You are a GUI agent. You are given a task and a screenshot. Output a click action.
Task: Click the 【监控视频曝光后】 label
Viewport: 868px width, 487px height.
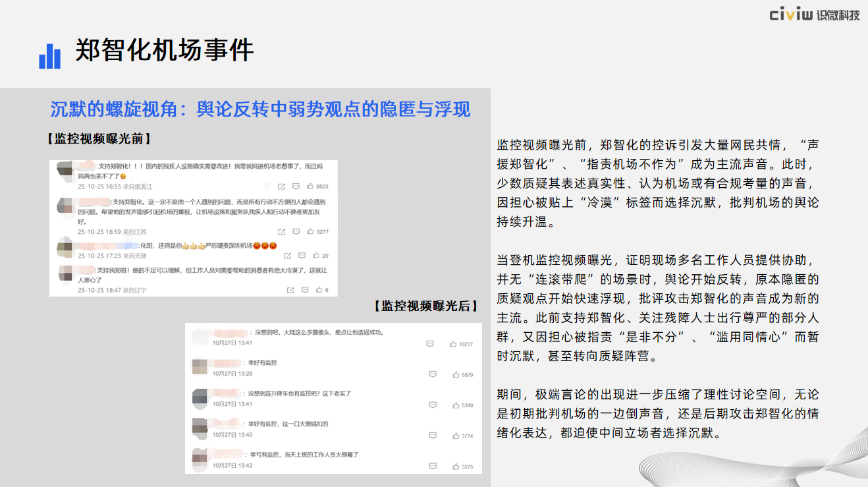point(425,306)
